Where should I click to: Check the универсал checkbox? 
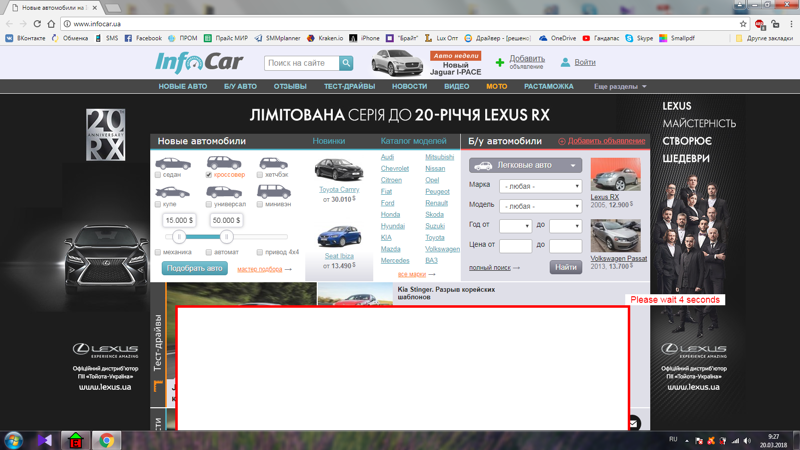(x=209, y=205)
